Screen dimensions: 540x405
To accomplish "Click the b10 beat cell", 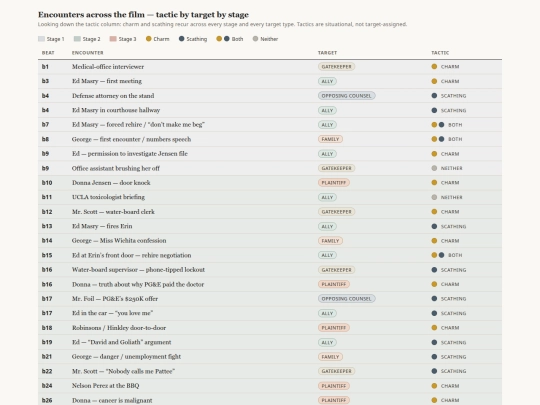I will (x=47, y=183).
